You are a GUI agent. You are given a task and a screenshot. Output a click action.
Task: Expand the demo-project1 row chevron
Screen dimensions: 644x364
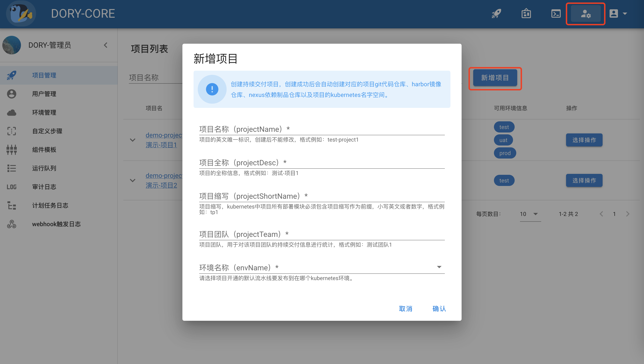point(133,140)
